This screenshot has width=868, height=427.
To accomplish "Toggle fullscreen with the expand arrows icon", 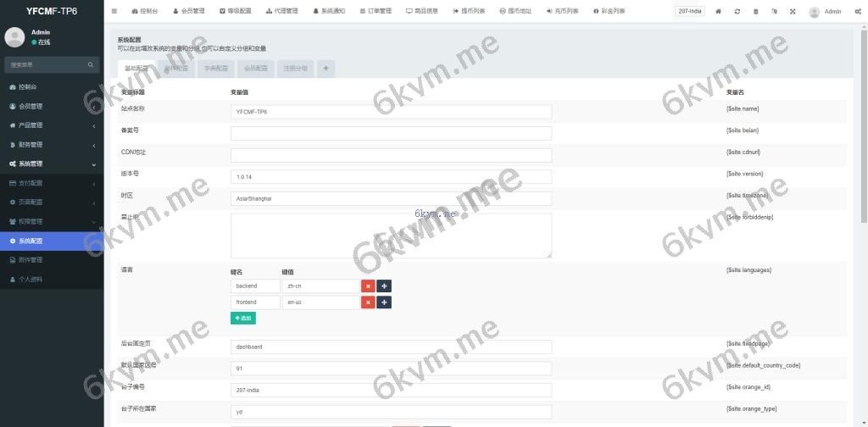I will pyautogui.click(x=793, y=11).
